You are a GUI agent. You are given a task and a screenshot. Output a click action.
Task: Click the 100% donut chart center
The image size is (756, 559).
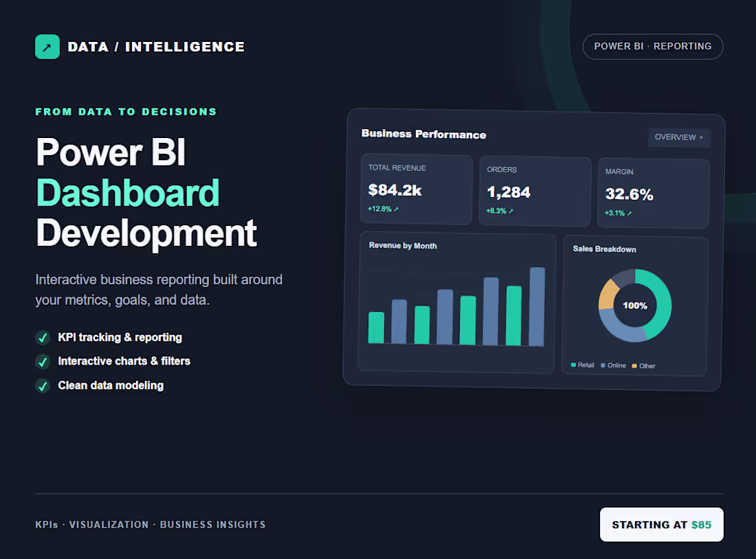pos(635,306)
